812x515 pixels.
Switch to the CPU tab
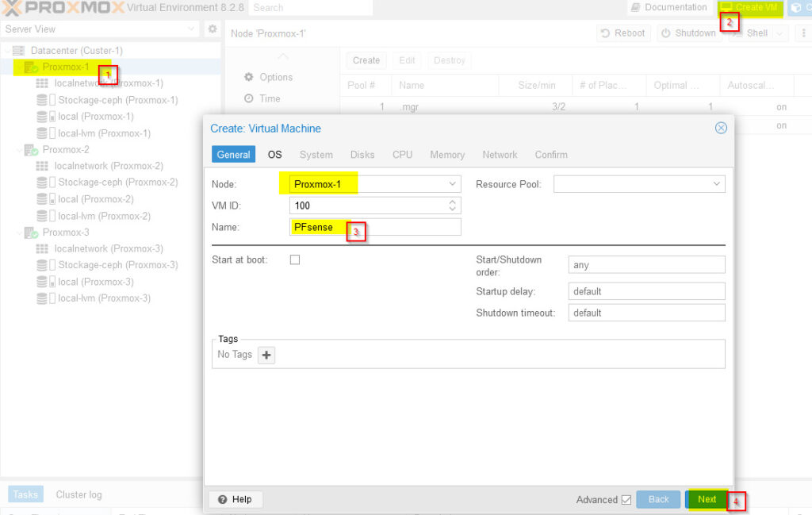402,155
